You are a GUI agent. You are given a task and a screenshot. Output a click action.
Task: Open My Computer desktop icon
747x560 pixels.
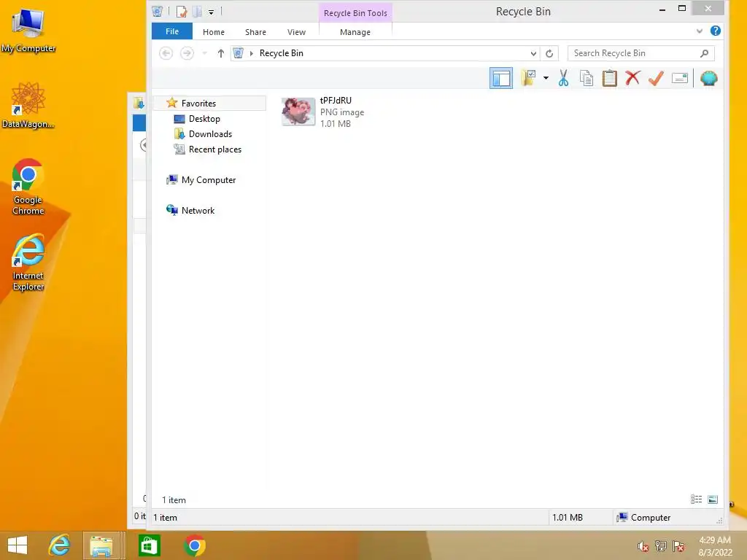tap(28, 29)
